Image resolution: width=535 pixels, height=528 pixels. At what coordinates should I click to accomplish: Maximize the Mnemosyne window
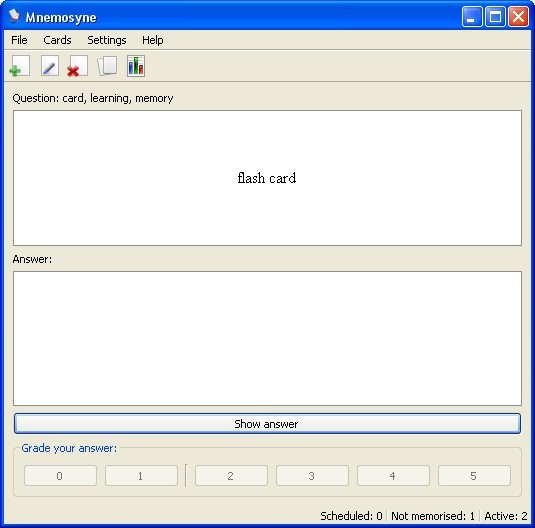(x=495, y=16)
